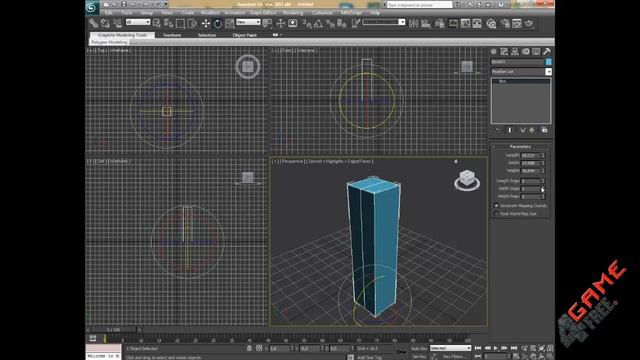Click the Render Production teapot icon

pyautogui.click(x=529, y=23)
